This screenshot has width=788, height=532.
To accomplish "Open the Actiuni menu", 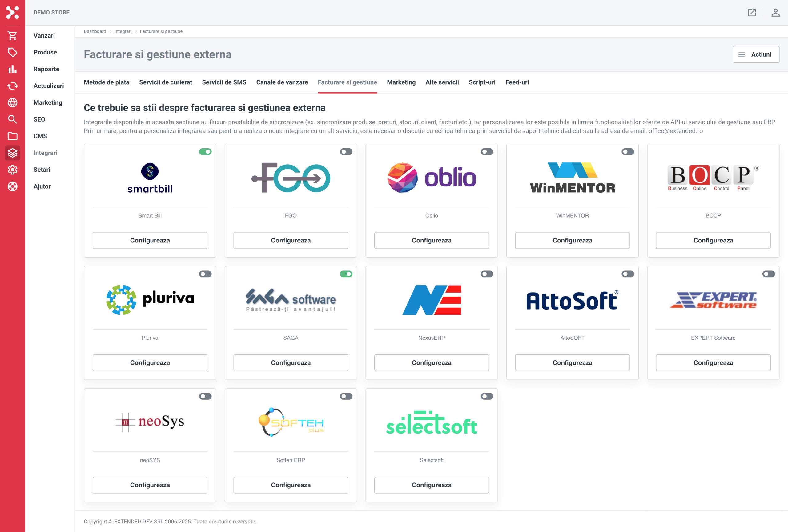I will pyautogui.click(x=756, y=54).
